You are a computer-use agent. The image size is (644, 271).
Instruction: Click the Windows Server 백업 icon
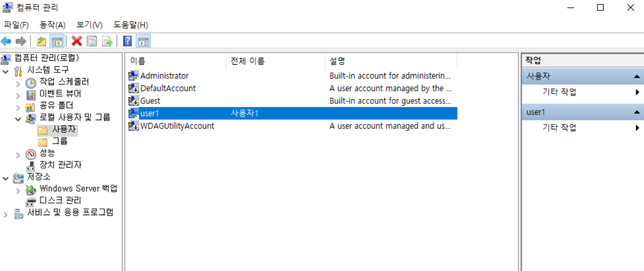coord(31,189)
